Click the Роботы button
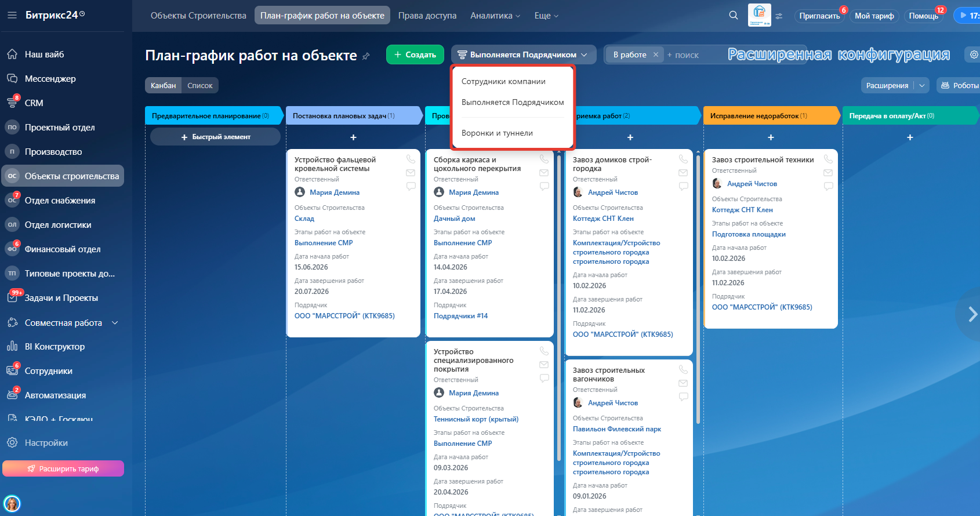 [959, 85]
